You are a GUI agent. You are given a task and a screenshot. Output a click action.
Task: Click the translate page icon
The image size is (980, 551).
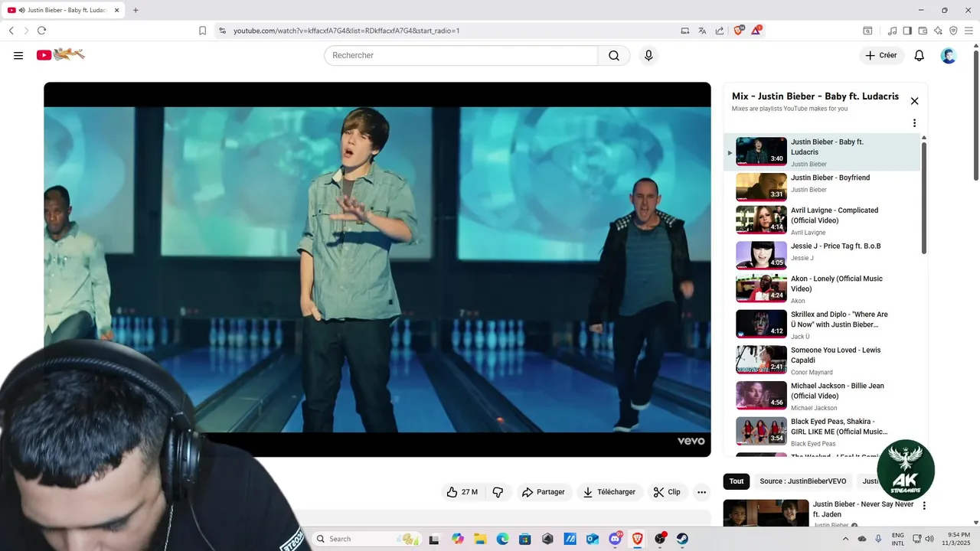(702, 31)
